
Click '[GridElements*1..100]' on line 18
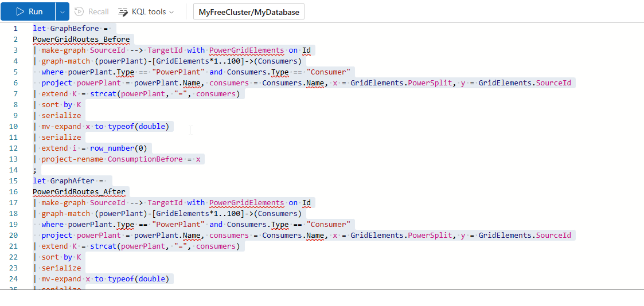200,214
